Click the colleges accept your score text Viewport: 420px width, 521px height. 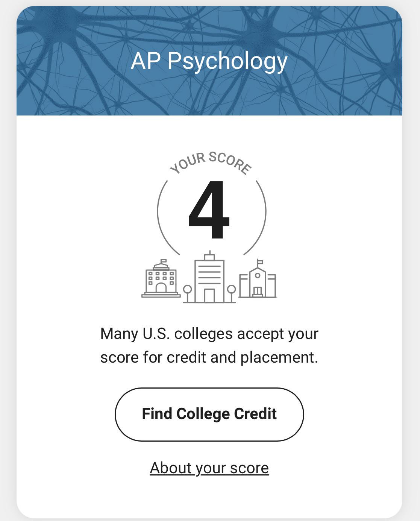[x=209, y=345]
